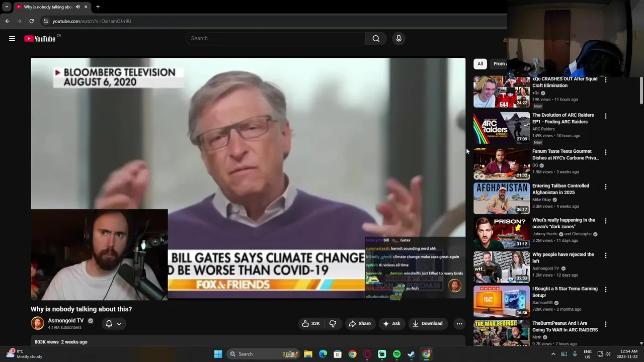Open the volume speaker tray icon
Viewport: 644px width, 362px height.
tap(608, 354)
